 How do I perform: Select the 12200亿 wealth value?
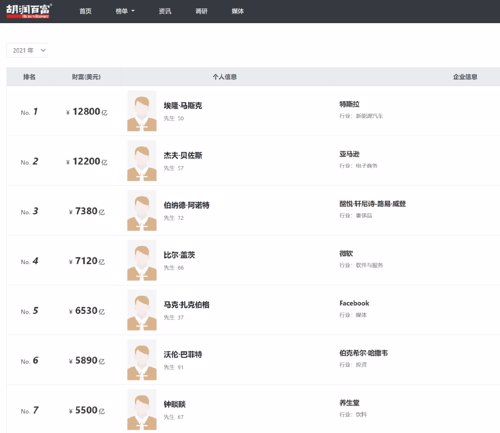(x=87, y=161)
